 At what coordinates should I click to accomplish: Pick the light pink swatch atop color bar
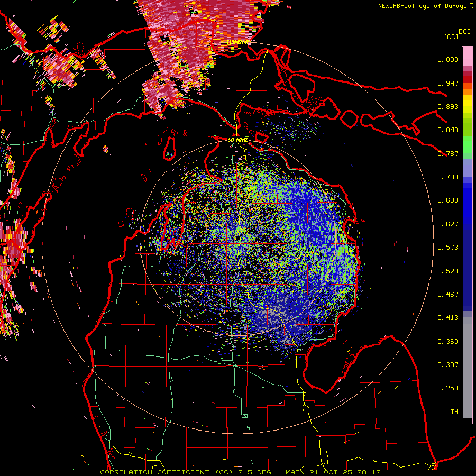[467, 56]
